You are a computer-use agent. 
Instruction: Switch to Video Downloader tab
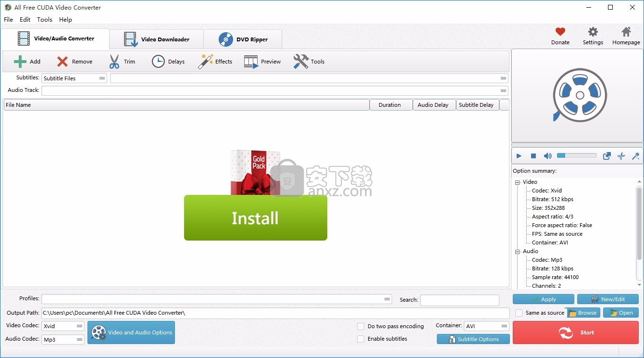point(157,39)
